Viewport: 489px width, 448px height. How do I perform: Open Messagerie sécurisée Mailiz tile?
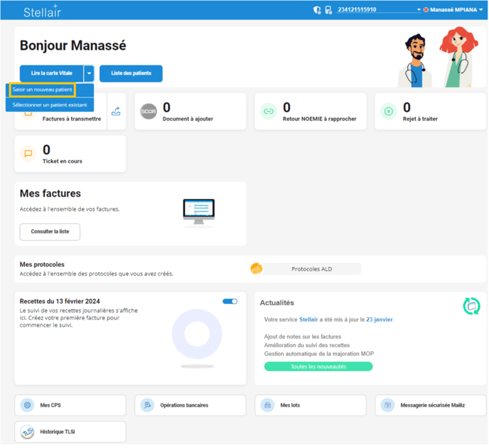(431, 405)
